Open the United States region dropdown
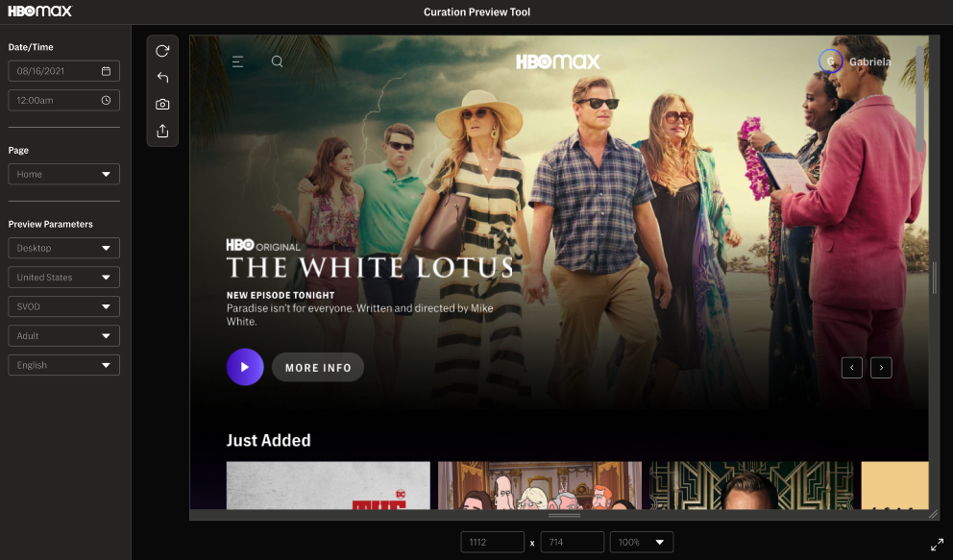Screen dimensions: 953x560 (x=63, y=277)
